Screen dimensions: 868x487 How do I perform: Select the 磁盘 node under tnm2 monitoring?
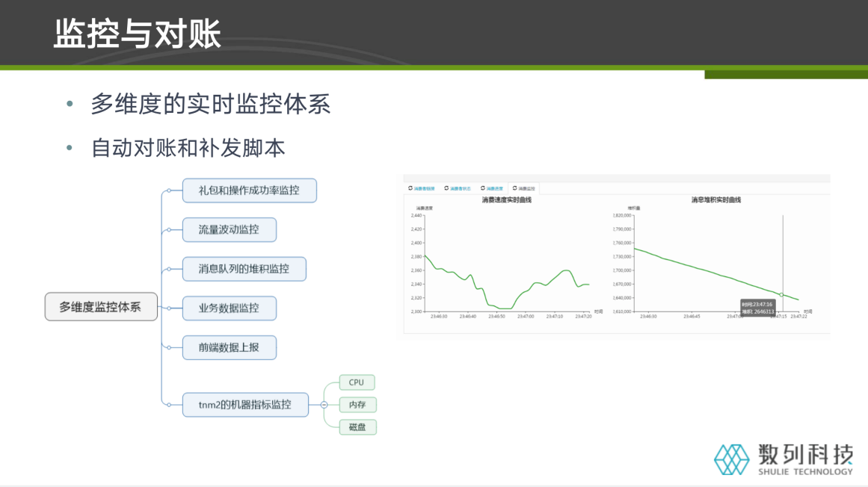coord(358,426)
